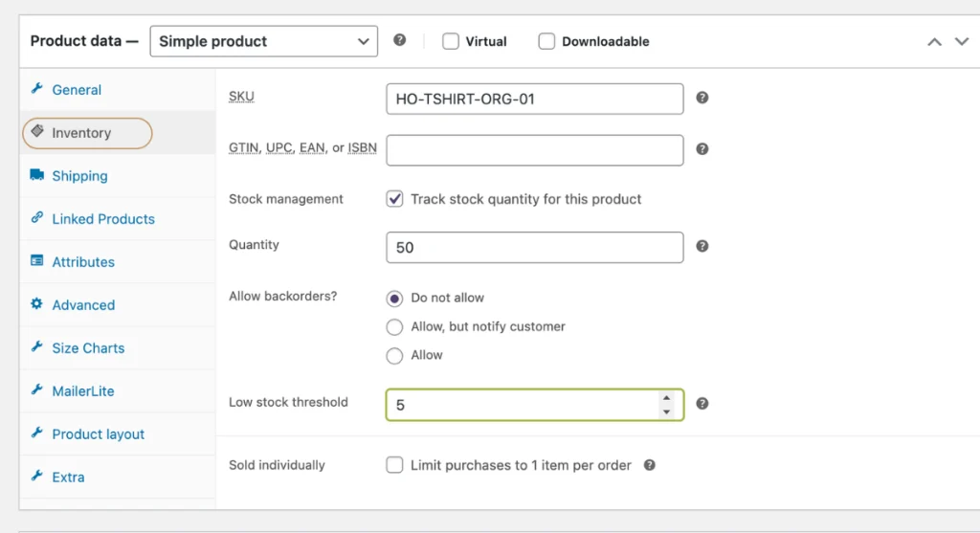This screenshot has width=980, height=533.
Task: Click the tag icon beside Inventory
Action: [x=37, y=131]
